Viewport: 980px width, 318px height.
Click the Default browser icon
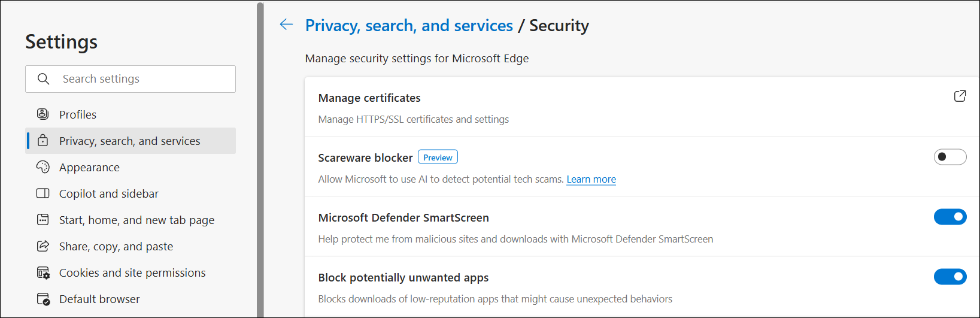43,299
